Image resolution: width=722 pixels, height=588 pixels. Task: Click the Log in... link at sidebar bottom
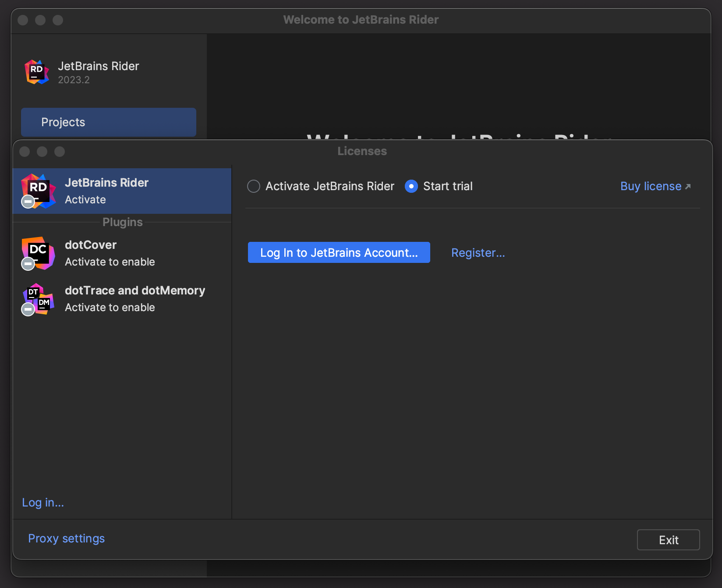(43, 503)
